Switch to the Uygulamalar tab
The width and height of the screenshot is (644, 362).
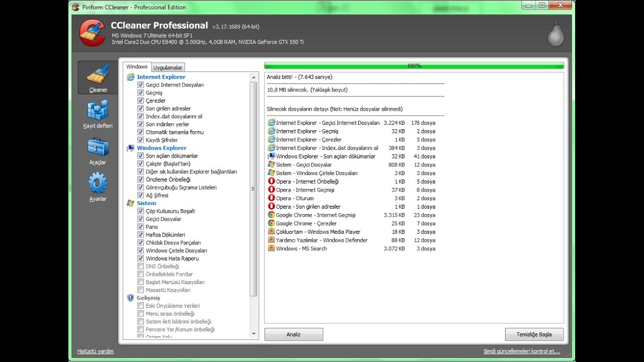(x=168, y=67)
